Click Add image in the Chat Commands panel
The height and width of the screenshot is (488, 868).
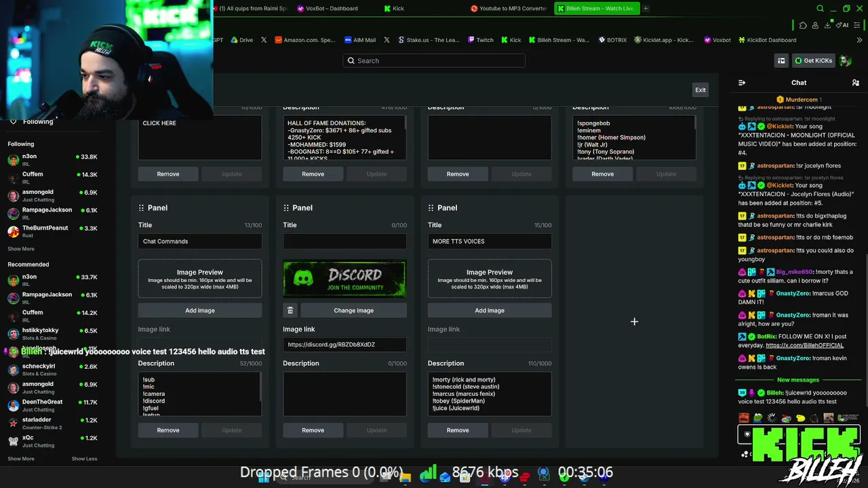tap(200, 310)
